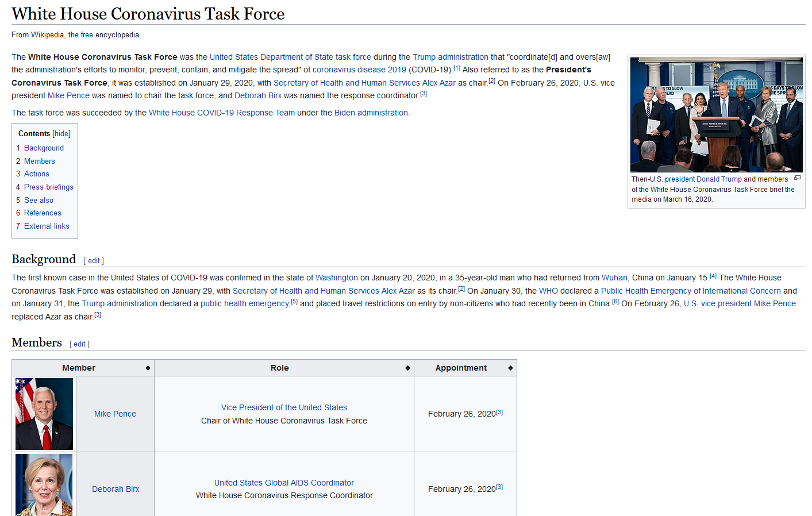
Task: Go to Members section in contents
Action: coord(40,161)
